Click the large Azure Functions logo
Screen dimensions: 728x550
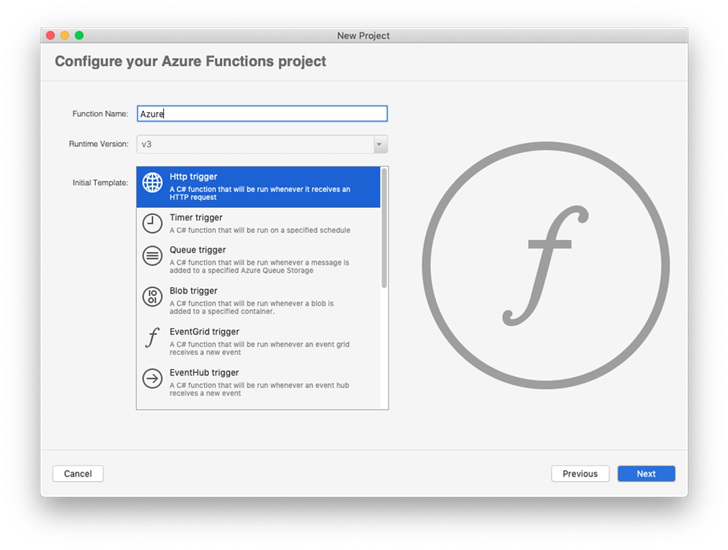point(546,265)
